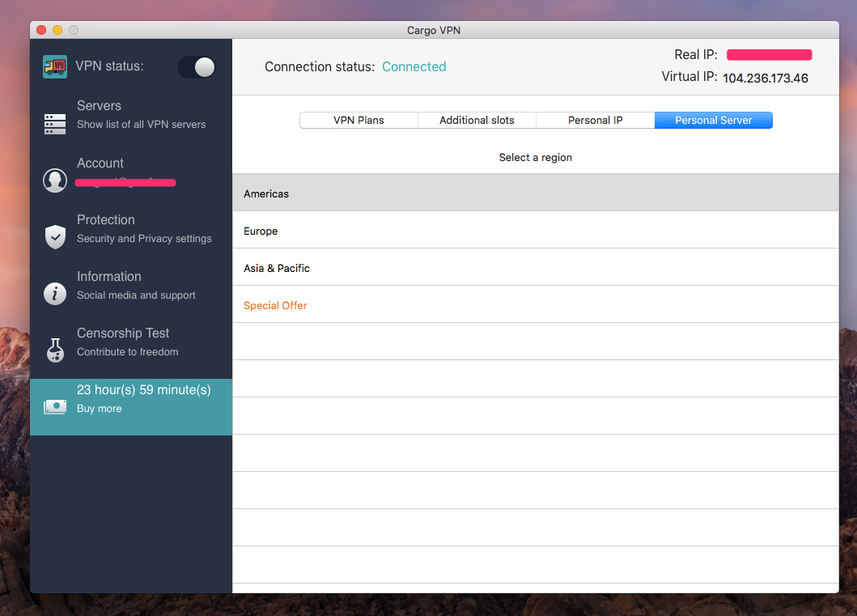Click the Information circle icon
This screenshot has width=857, height=616.
pyautogui.click(x=55, y=294)
